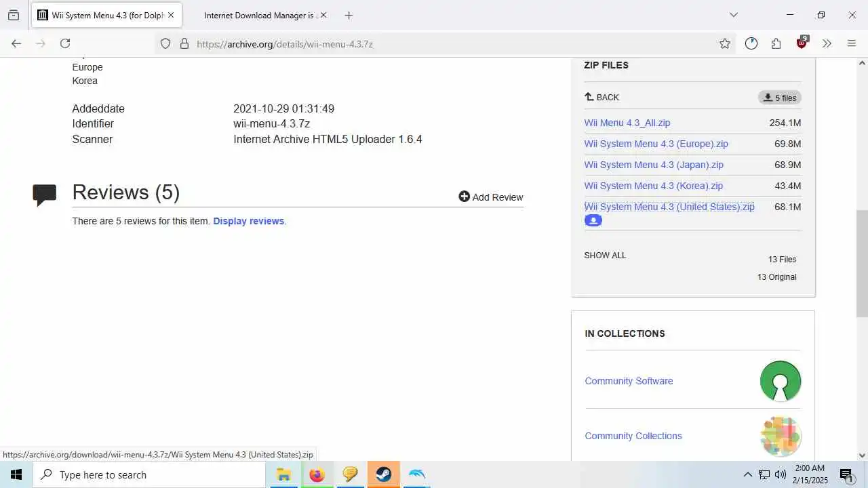
Task: Download Wii System Menu 4.3 (United States).zip
Action: click(x=669, y=207)
